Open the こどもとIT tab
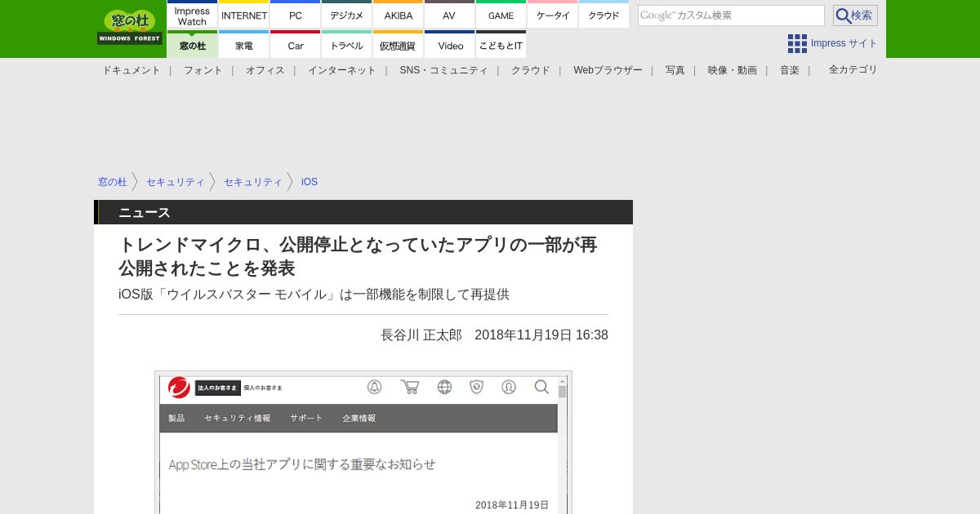The width and height of the screenshot is (980, 514). click(501, 46)
